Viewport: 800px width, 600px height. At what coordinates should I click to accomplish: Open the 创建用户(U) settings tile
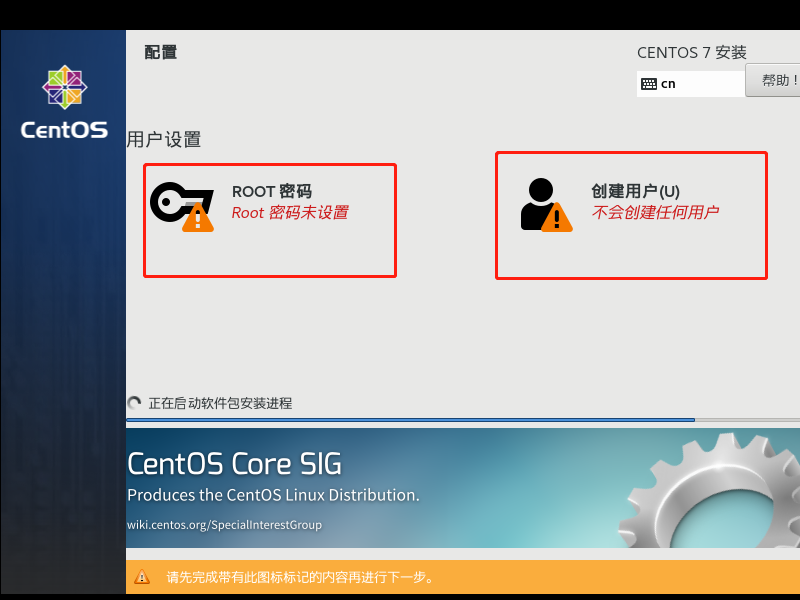(x=631, y=215)
